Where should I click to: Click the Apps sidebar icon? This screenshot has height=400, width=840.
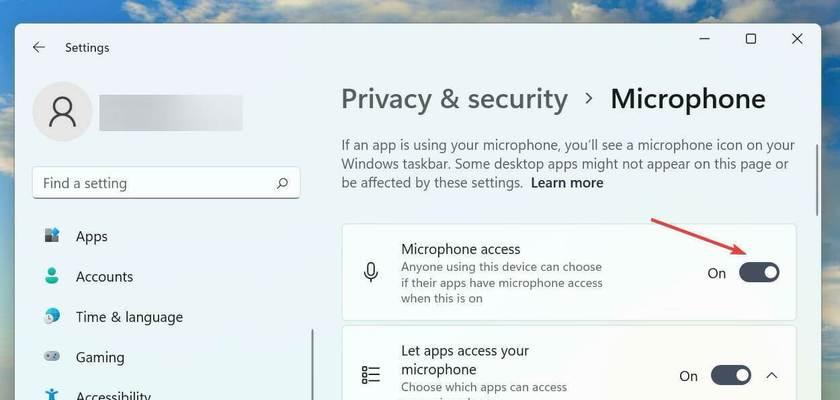[x=52, y=236]
